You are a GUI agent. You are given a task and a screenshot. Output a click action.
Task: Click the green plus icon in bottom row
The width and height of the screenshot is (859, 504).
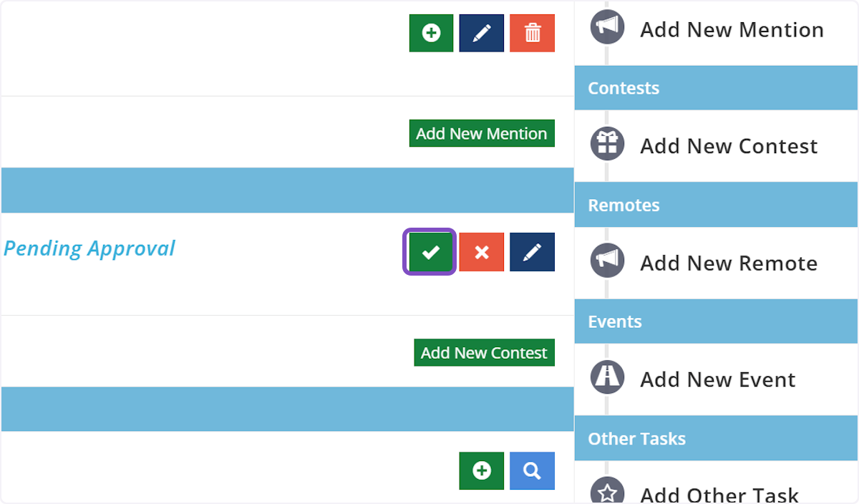point(482,470)
